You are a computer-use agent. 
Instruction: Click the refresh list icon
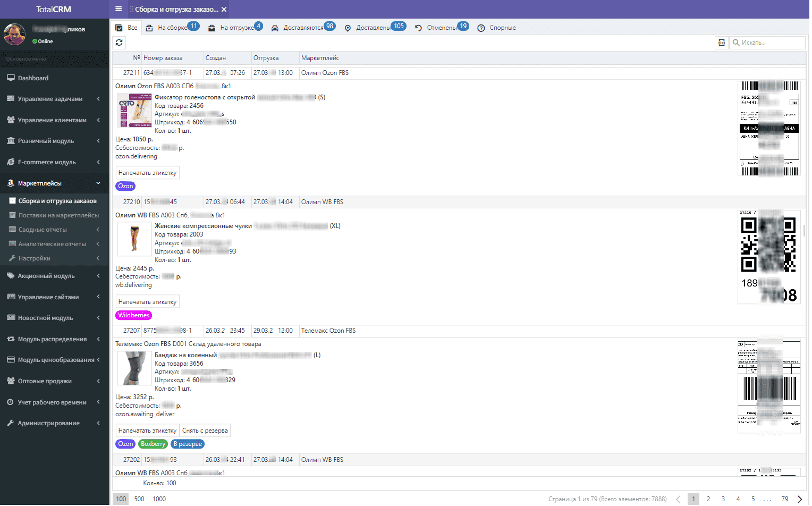point(119,43)
